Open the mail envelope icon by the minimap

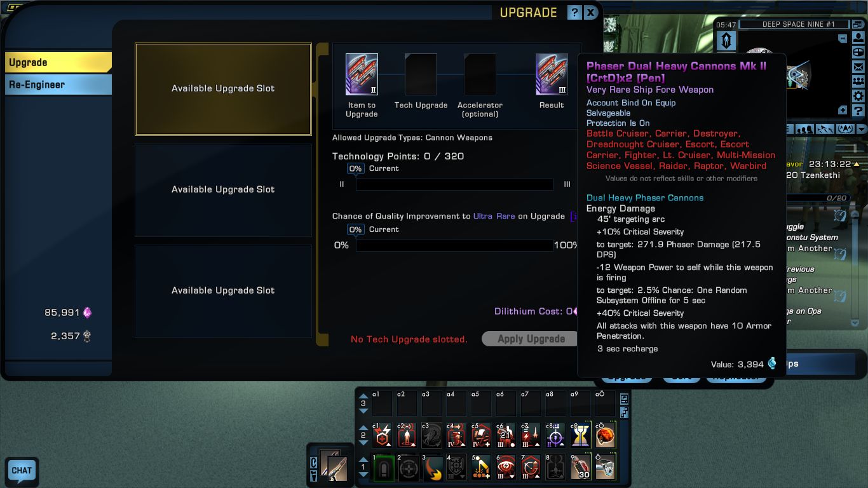(x=858, y=67)
